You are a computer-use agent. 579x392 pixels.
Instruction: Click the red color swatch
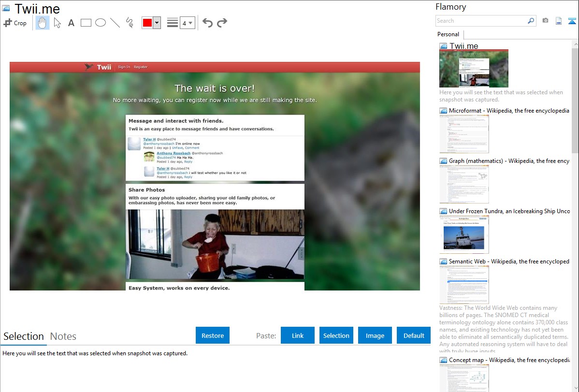click(x=147, y=23)
